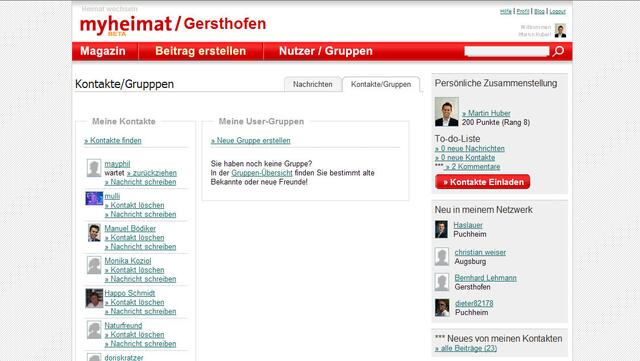Image resolution: width=640 pixels, height=361 pixels.
Task: Click Kontakt löschen for Happo Schmidt
Action: click(134, 302)
